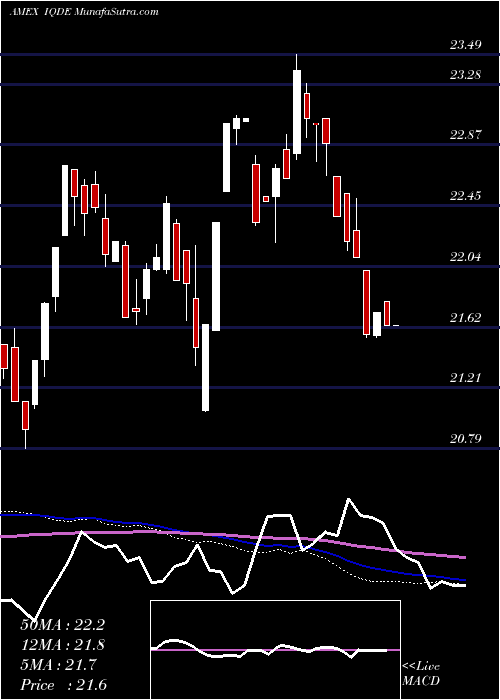Click the 5MA : 21.7 readout
500x700 pixels.
(x=58, y=665)
